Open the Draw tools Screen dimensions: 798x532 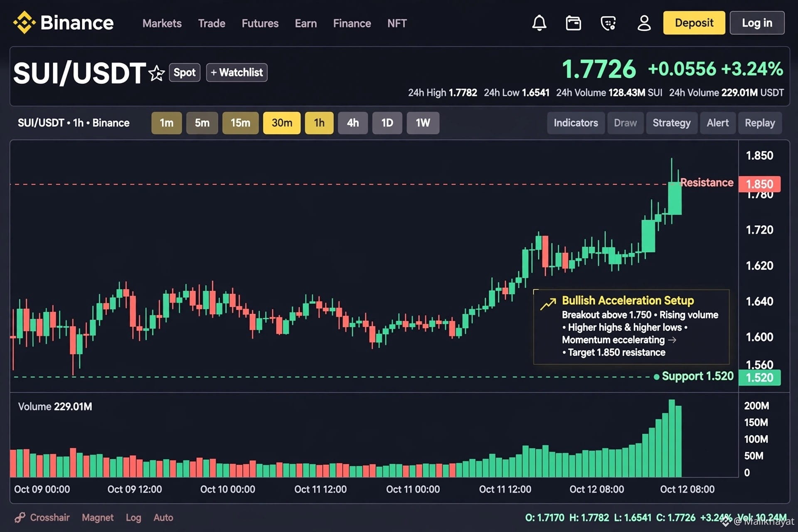(x=625, y=123)
